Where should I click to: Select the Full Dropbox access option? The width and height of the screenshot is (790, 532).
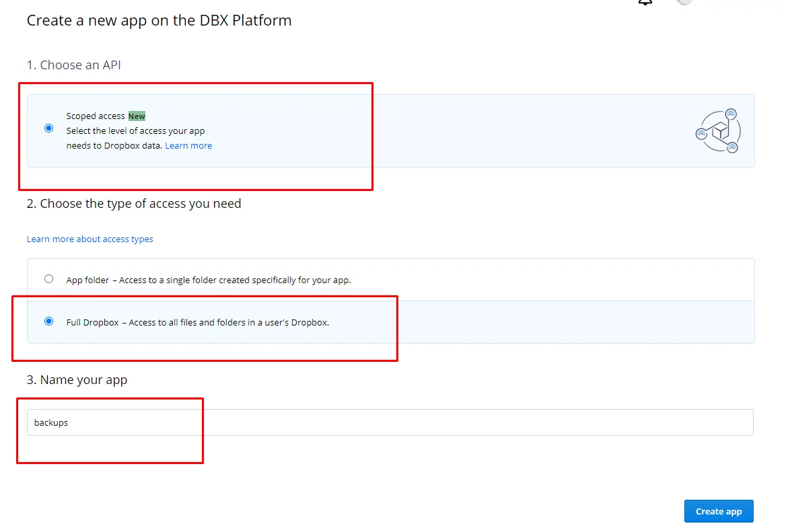tap(48, 321)
